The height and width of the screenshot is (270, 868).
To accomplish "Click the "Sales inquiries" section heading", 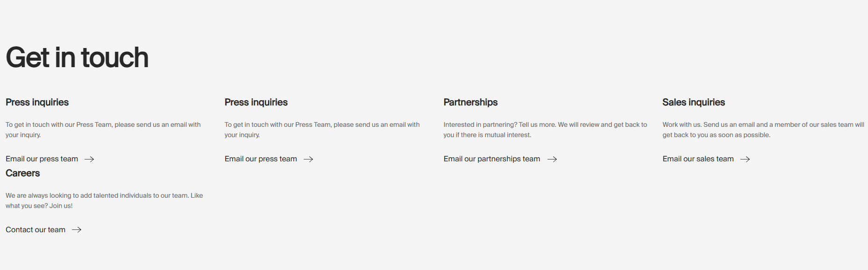I will point(693,102).
